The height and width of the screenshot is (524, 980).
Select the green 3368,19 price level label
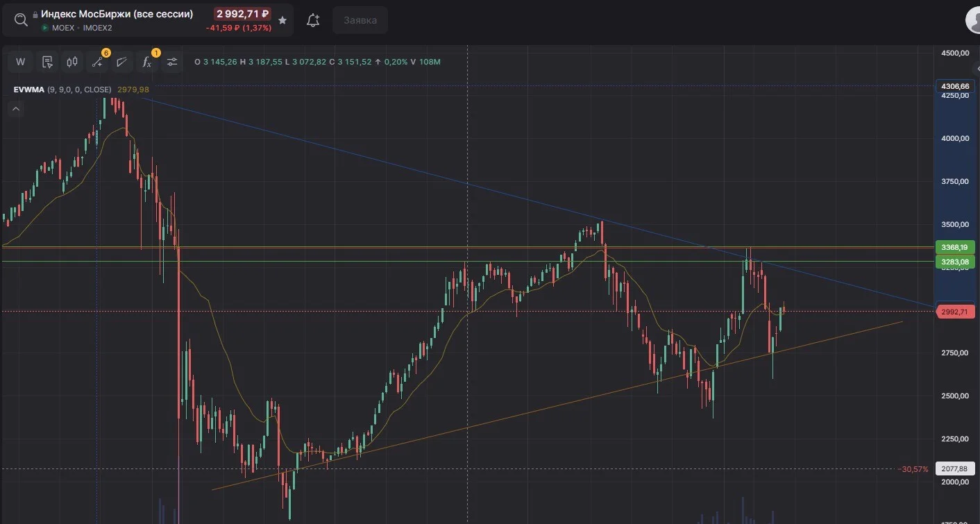point(955,247)
